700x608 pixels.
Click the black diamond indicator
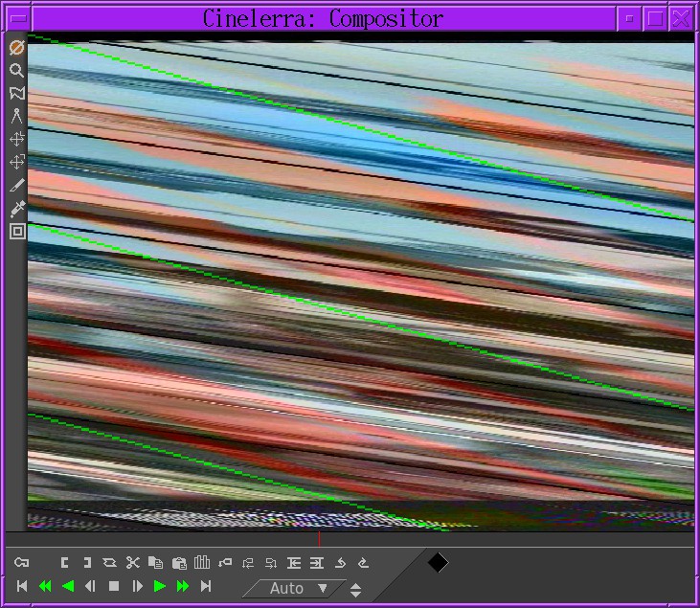438,562
